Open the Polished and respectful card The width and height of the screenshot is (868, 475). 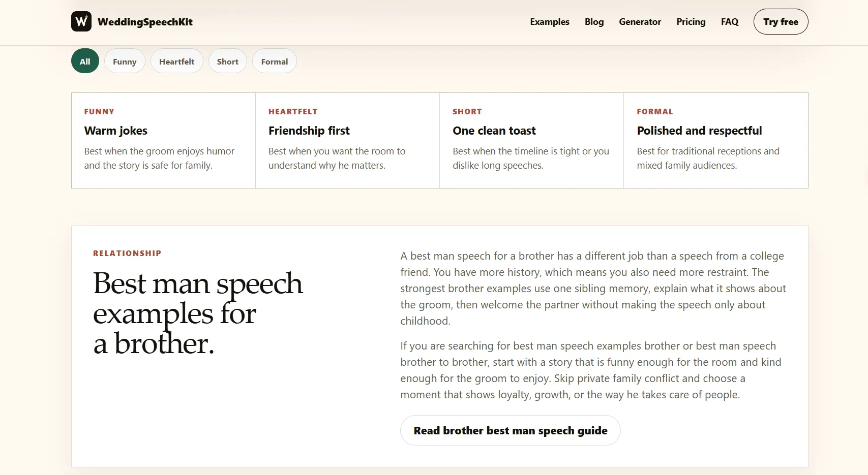tap(715, 140)
